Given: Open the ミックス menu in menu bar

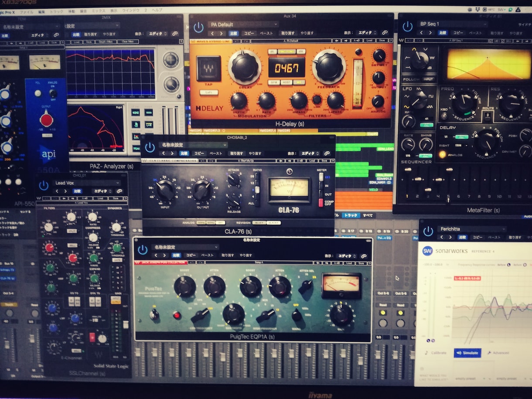Looking at the screenshot, I should tap(98, 10).
